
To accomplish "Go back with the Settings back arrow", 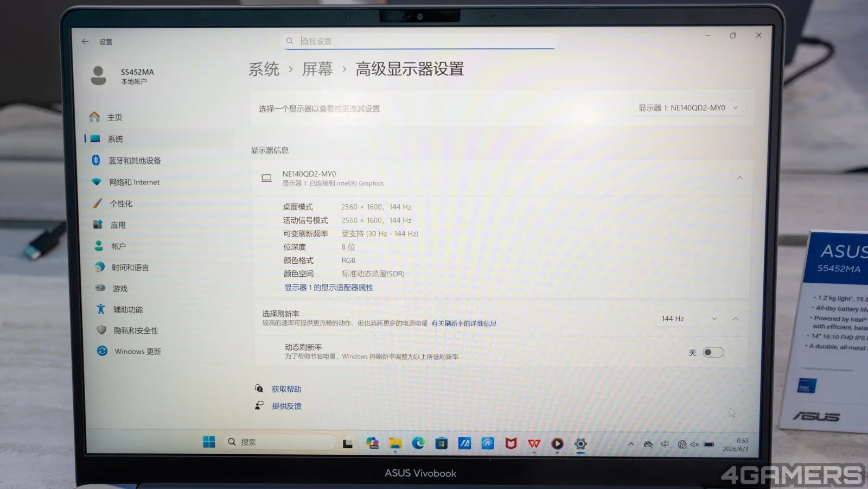I will pos(85,41).
